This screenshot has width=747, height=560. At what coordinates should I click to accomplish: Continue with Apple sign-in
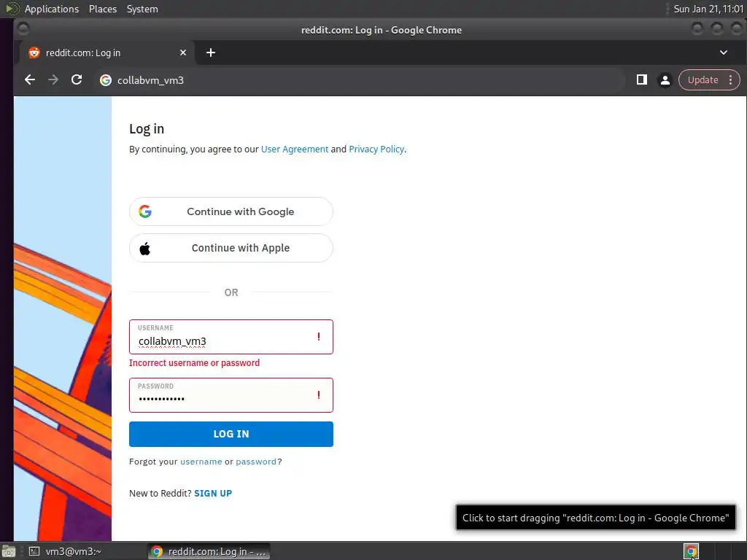tap(231, 248)
